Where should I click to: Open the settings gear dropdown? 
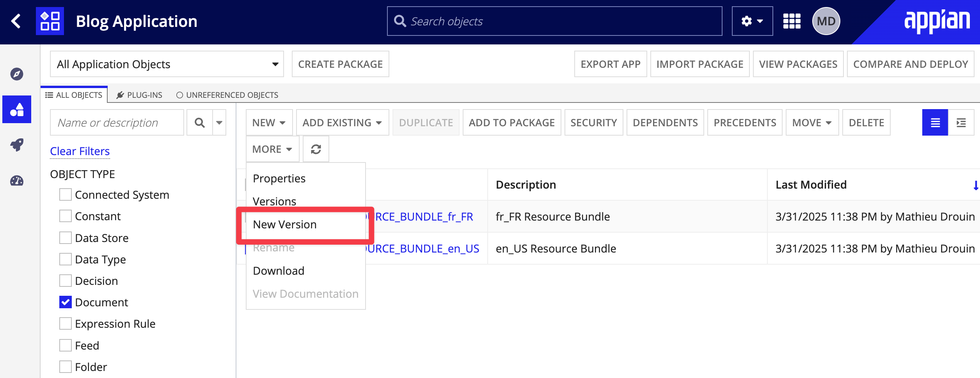[x=752, y=21]
